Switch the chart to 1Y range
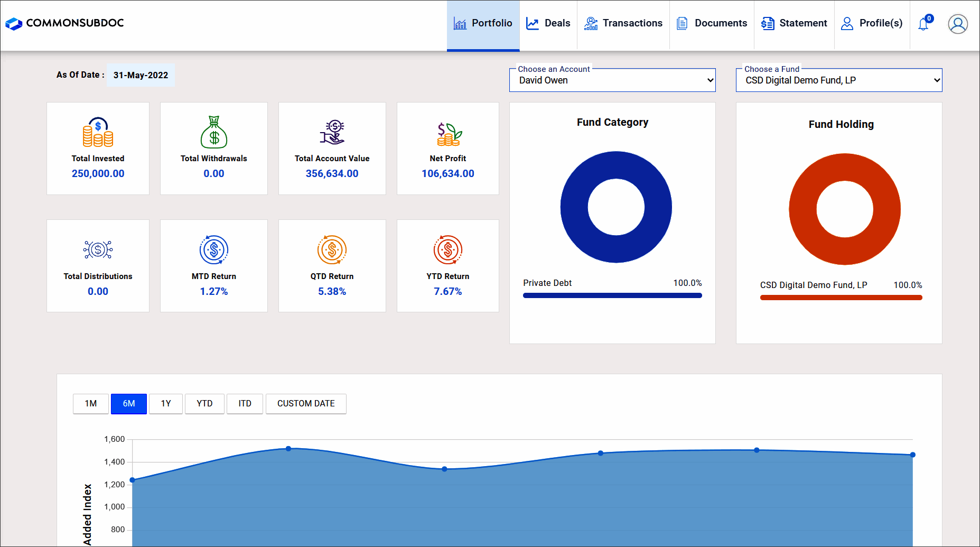980x547 pixels. pyautogui.click(x=166, y=404)
